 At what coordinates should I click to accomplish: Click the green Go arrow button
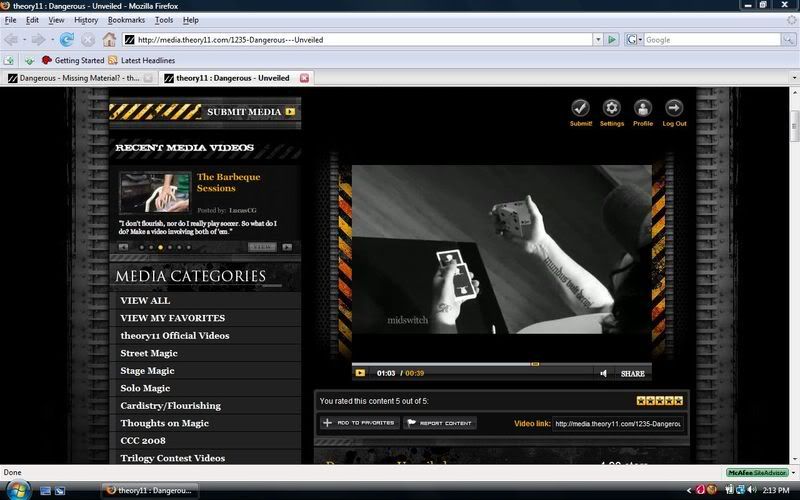[612, 39]
